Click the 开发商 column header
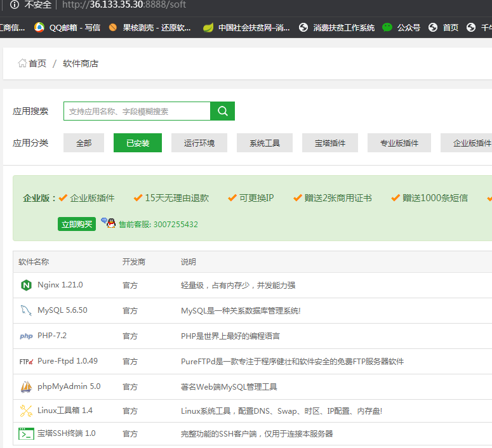This screenshot has width=492, height=448. click(134, 261)
